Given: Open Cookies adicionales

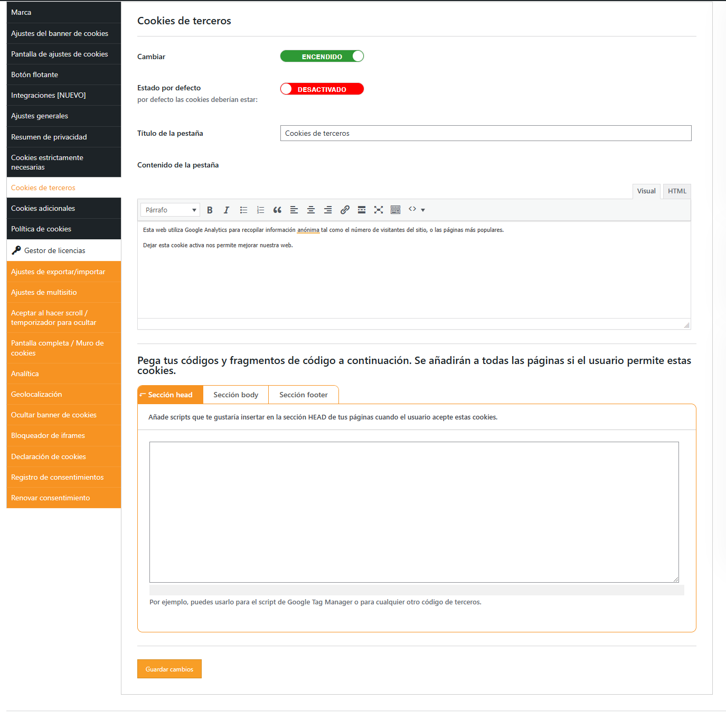Looking at the screenshot, I should tap(64, 208).
